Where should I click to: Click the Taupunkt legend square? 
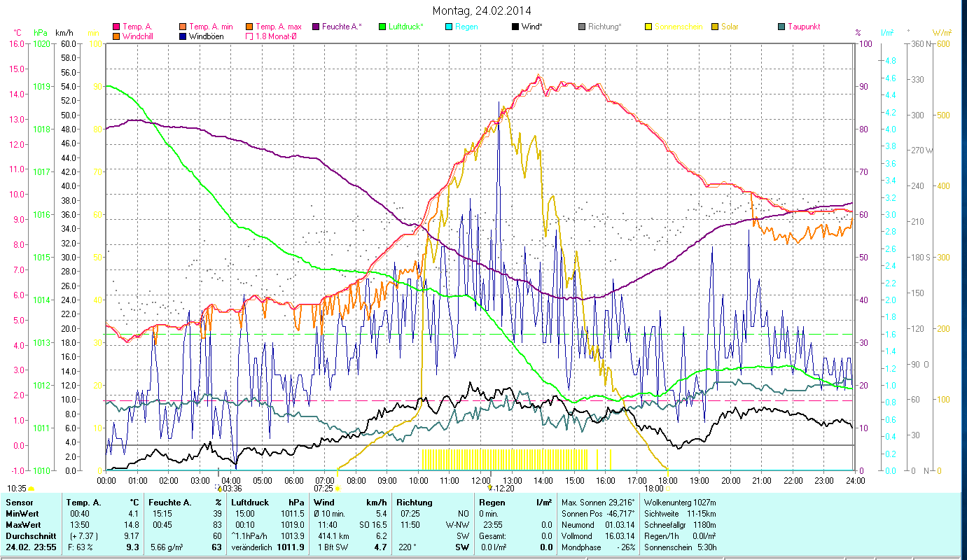pyautogui.click(x=781, y=27)
